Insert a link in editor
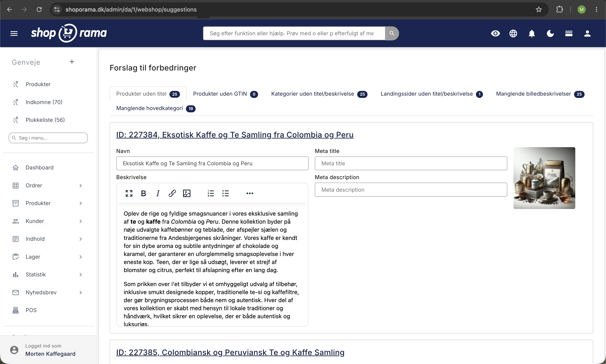The image size is (606, 364). click(x=172, y=193)
